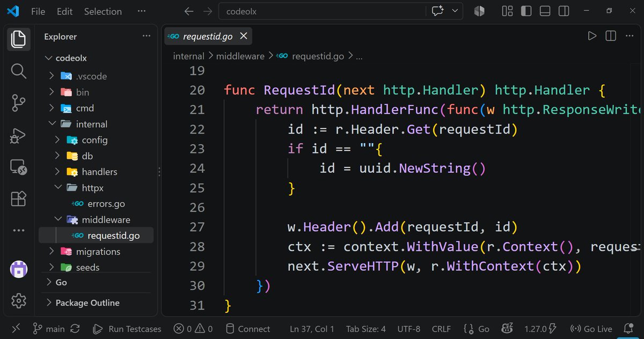Open the Source Control view

pos(18,102)
